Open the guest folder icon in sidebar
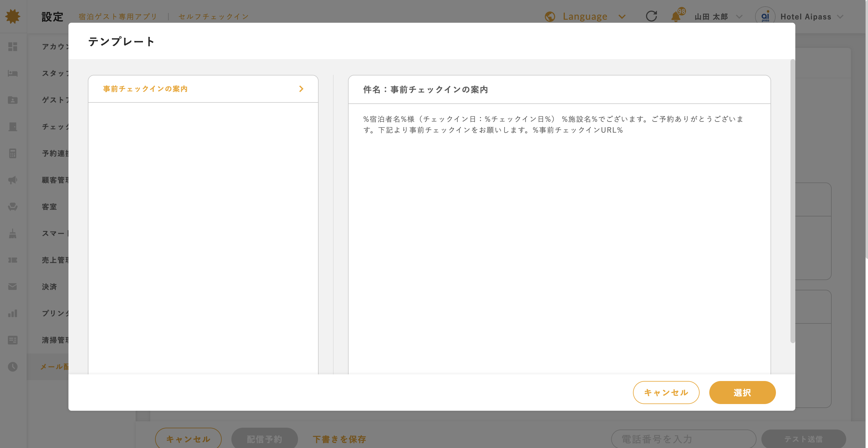This screenshot has width=868, height=448. [13, 100]
